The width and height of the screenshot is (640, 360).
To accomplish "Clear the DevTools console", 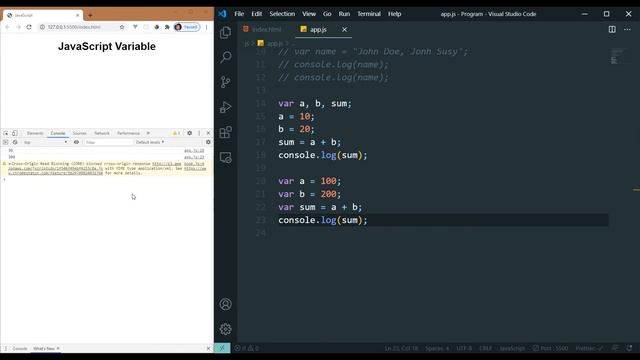I will click(x=15, y=142).
